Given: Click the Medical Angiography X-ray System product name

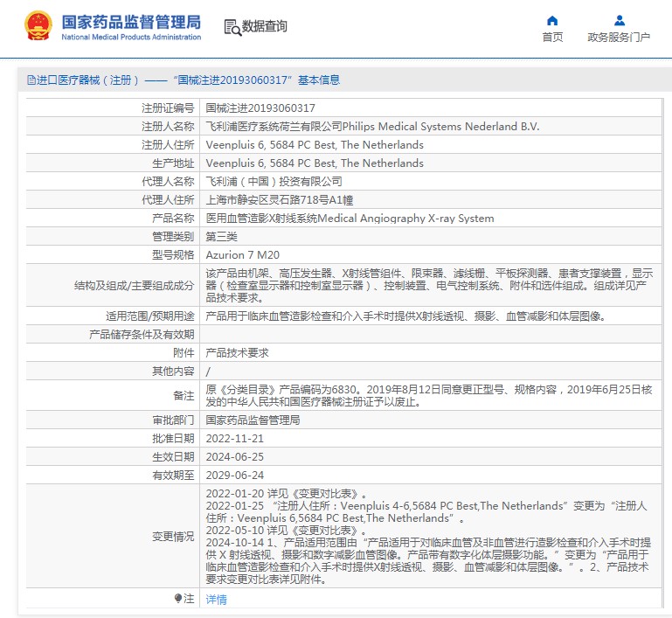Looking at the screenshot, I should (350, 219).
